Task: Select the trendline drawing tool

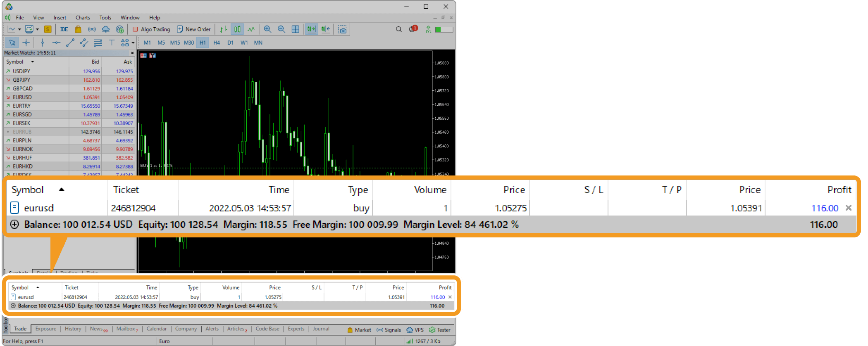Action: tap(70, 43)
